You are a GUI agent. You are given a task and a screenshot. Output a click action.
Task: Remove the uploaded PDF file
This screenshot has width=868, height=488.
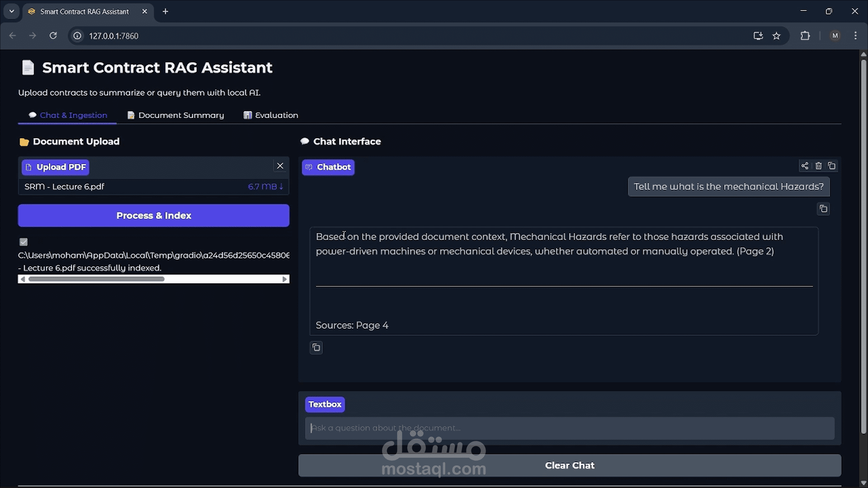pyautogui.click(x=280, y=166)
